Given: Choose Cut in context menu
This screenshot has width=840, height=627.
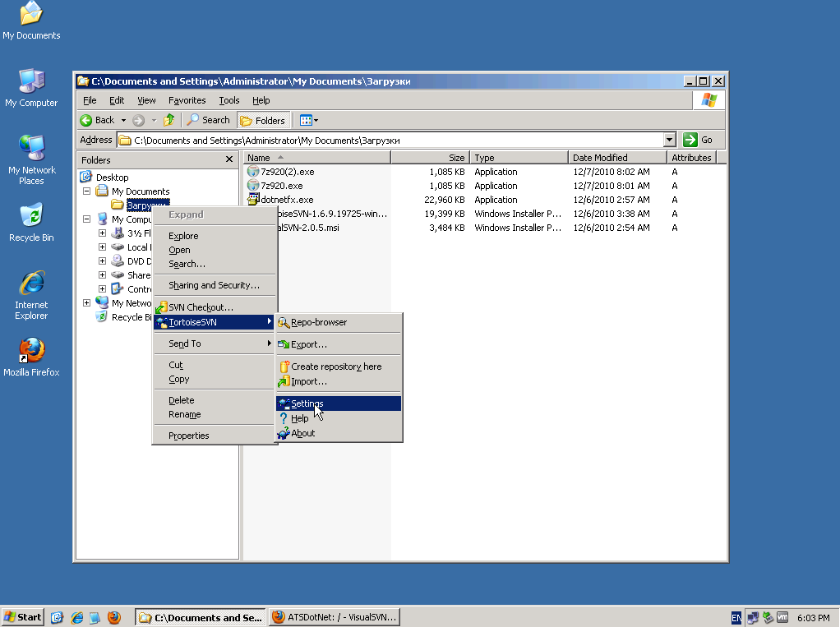Looking at the screenshot, I should point(215,365).
